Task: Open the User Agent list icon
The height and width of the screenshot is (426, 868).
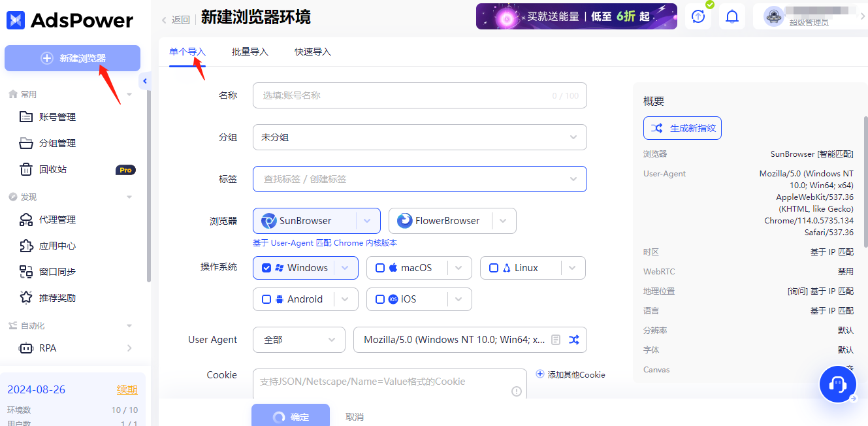Action: (x=556, y=340)
